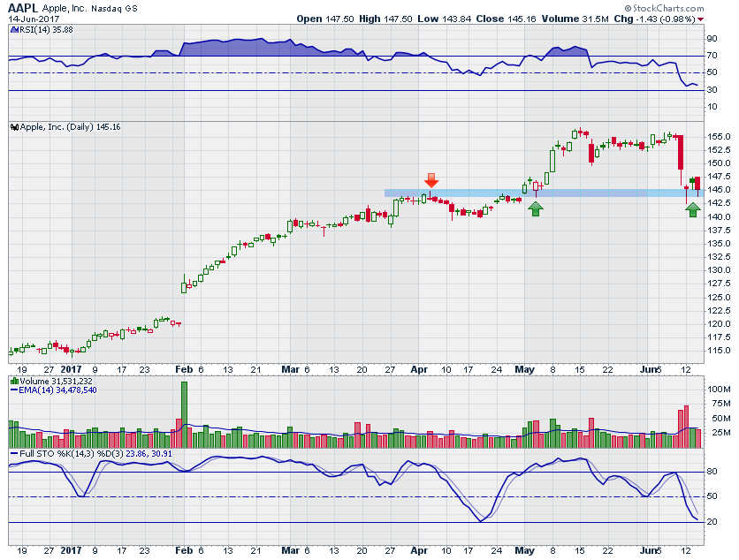Image resolution: width=739 pixels, height=560 pixels.
Task: Click the 80 label on stochastic axis
Action: [712, 472]
